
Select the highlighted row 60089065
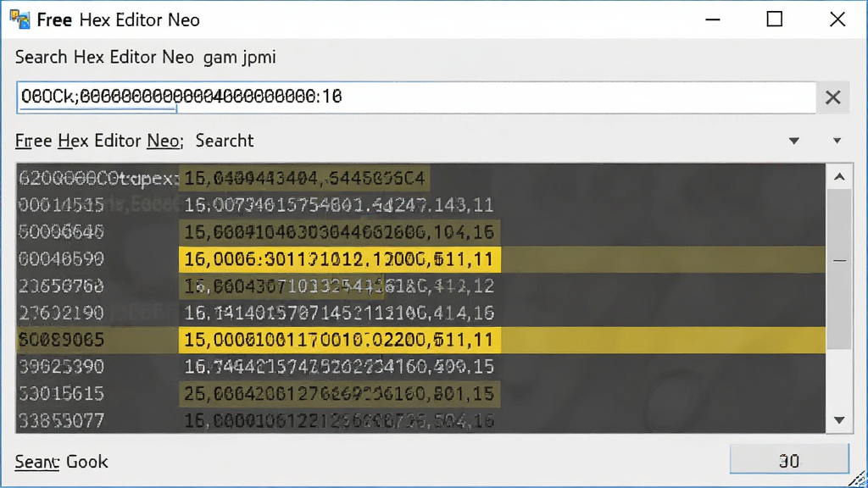420,340
